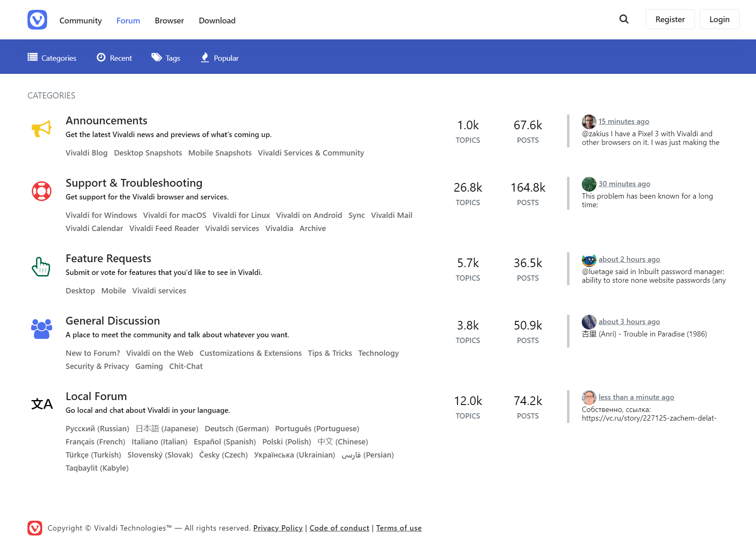Open the Code of conduct footer link
The width and height of the screenshot is (756, 540).
[339, 528]
